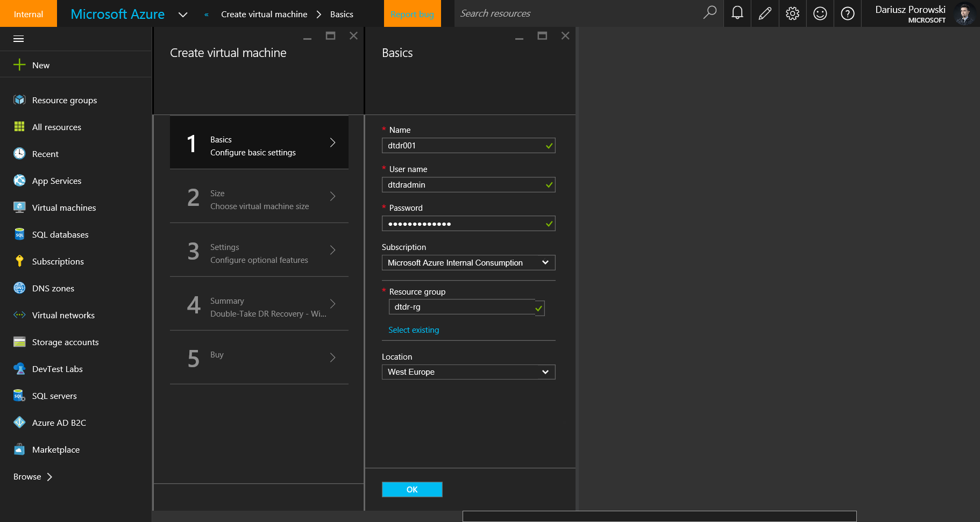
Task: Select Basics breadcrumb item
Action: coord(342,14)
